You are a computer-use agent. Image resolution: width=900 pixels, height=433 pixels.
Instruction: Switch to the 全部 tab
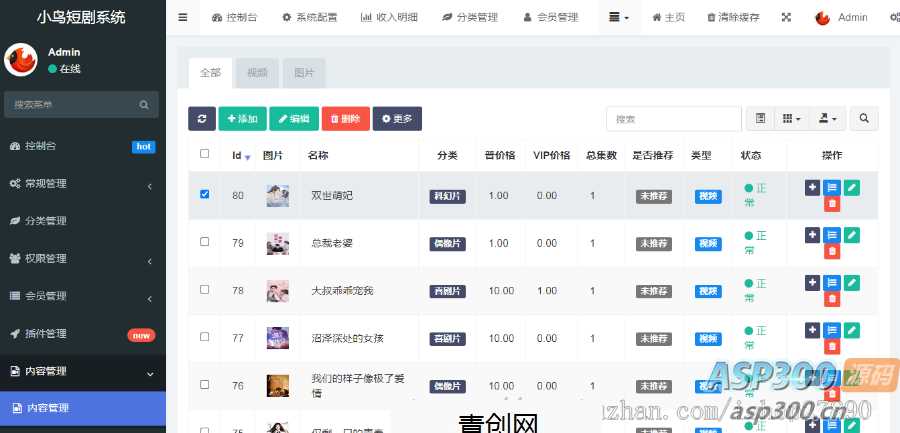click(x=210, y=73)
